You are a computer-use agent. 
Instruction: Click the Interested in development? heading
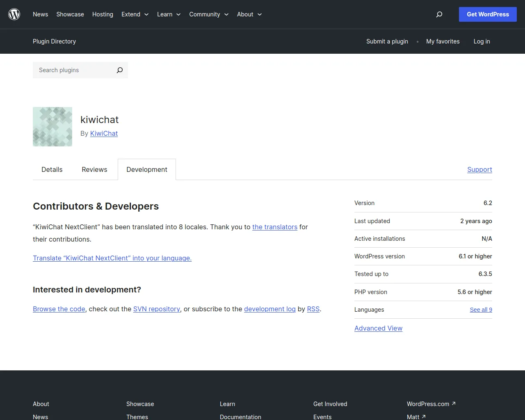coord(87,290)
